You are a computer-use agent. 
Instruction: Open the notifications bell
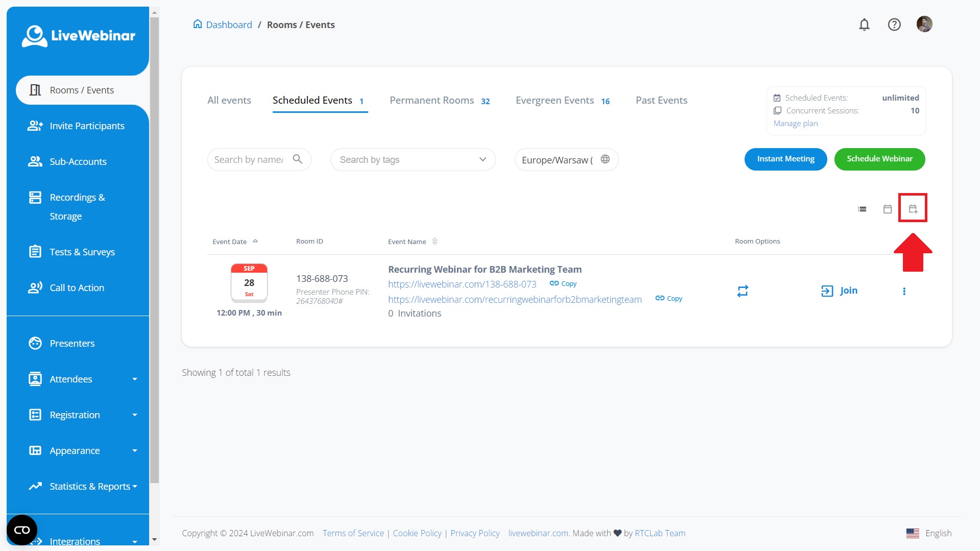coord(864,25)
